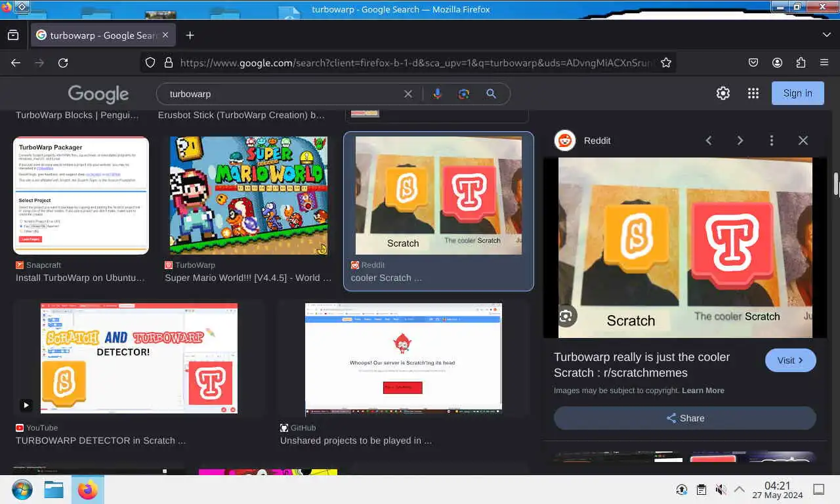Open TURBOWARP DETECTOR in Scratch result
The height and width of the screenshot is (504, 840).
click(100, 440)
